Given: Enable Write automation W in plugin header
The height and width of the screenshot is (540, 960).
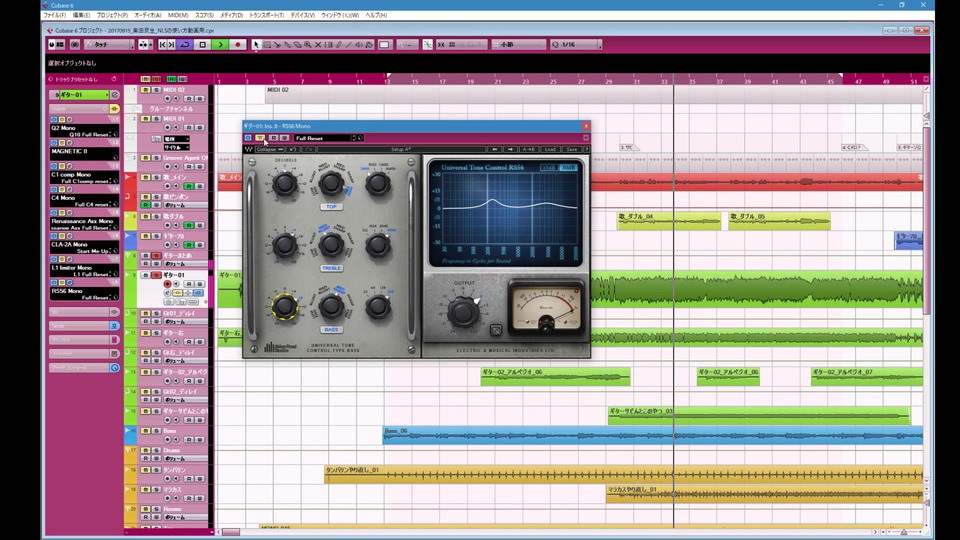Looking at the screenshot, I should [284, 138].
